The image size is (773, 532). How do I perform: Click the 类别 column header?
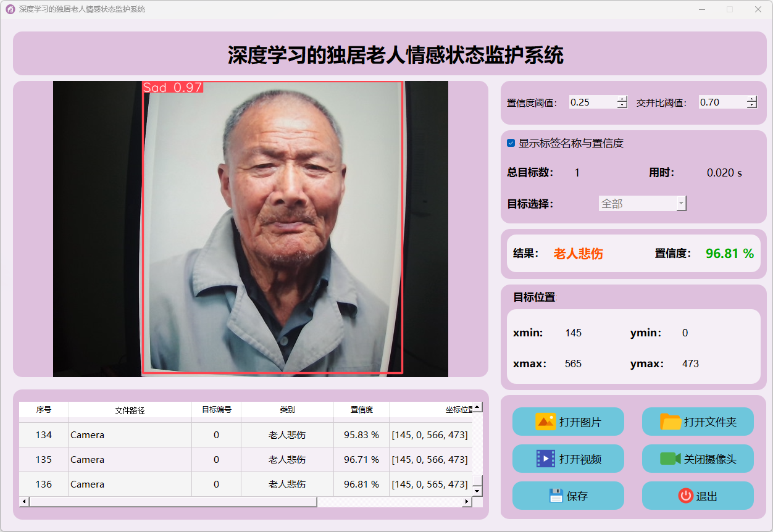point(287,410)
